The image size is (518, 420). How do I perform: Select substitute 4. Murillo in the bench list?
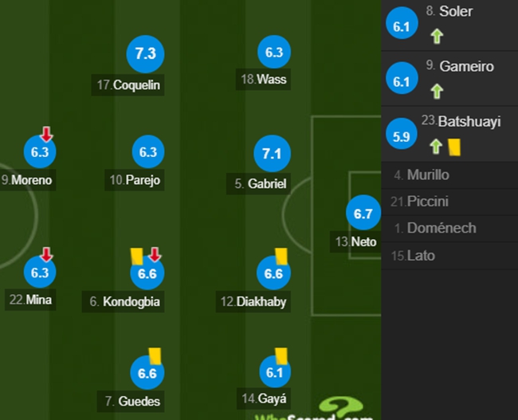coord(449,175)
